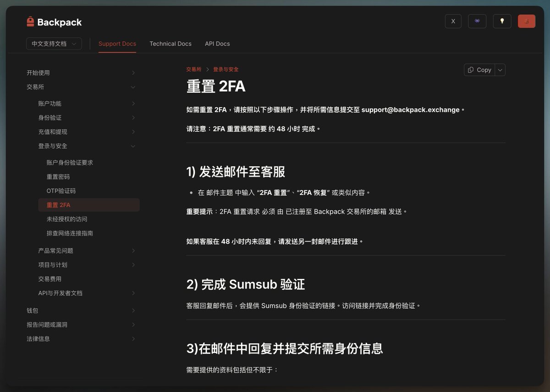The height and width of the screenshot is (392, 550).
Task: Click the 1) 发送邮件至客服 heading
Action: (x=236, y=172)
